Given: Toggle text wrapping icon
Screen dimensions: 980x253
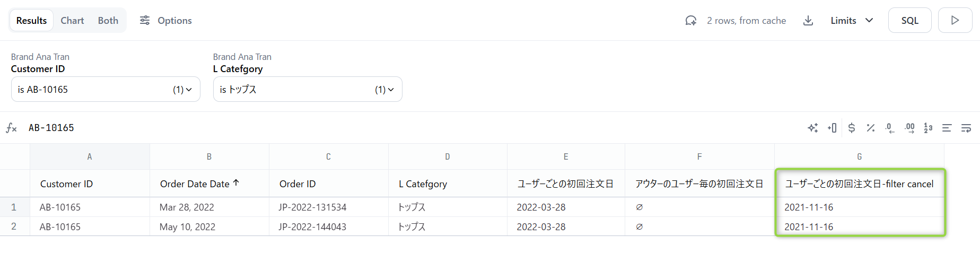Looking at the screenshot, I should 966,128.
